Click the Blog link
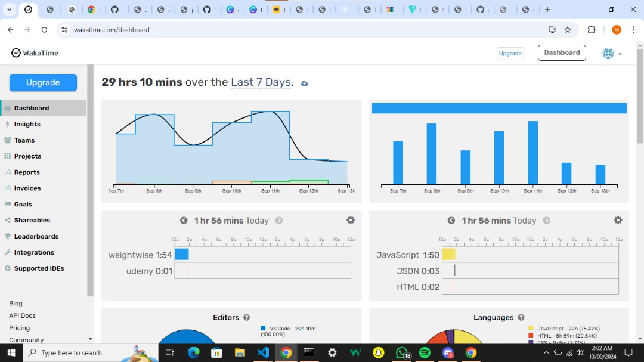 [x=16, y=303]
